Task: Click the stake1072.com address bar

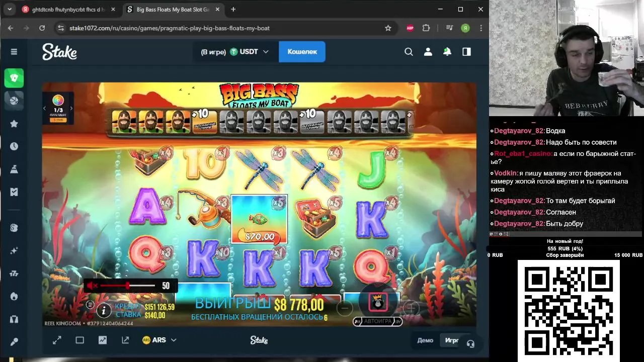Action: point(221,28)
